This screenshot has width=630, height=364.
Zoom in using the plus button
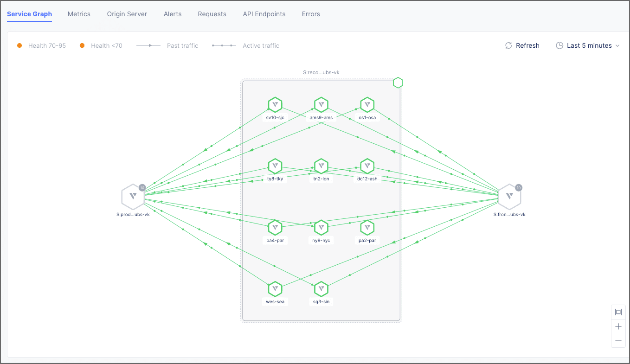point(618,326)
